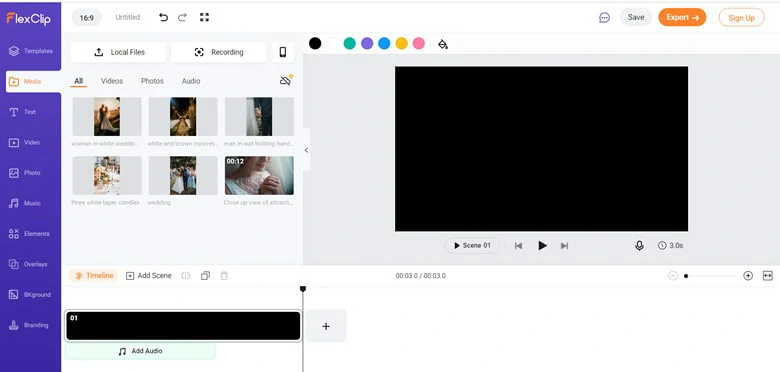
Task: Duplicate the scene with copy icon
Action: 205,276
